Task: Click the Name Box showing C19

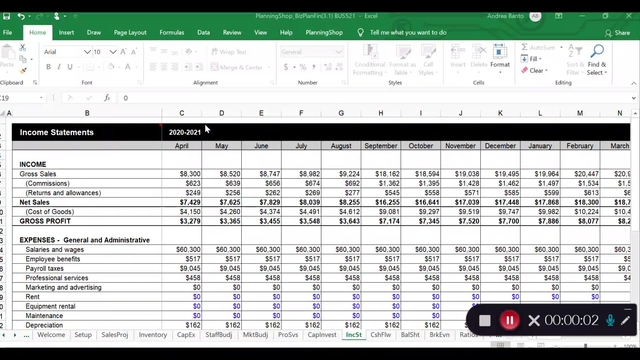Action: point(20,98)
